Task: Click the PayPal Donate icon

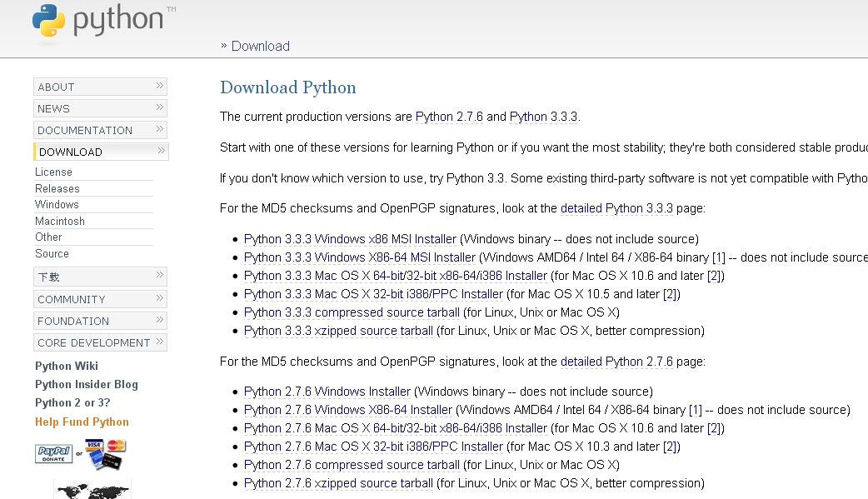Action: click(53, 453)
